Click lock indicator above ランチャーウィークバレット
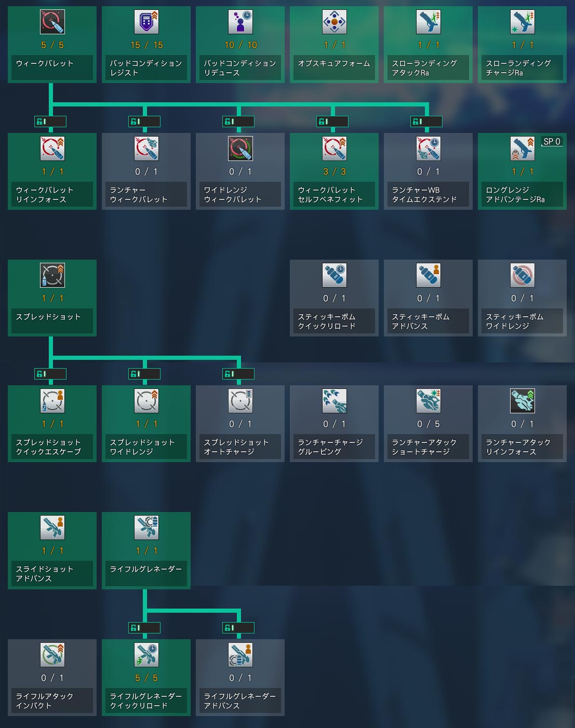This screenshot has width=575, height=728. tap(144, 122)
